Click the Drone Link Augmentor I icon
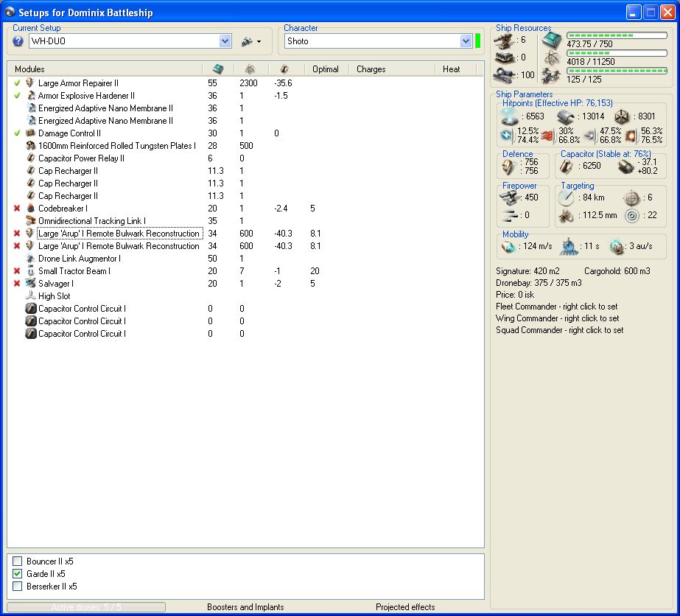 pyautogui.click(x=30, y=258)
